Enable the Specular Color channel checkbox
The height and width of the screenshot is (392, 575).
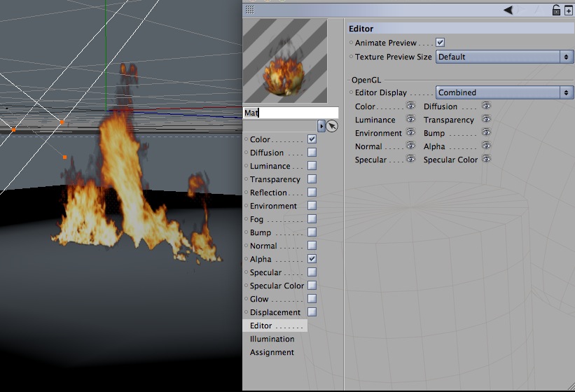pos(312,286)
